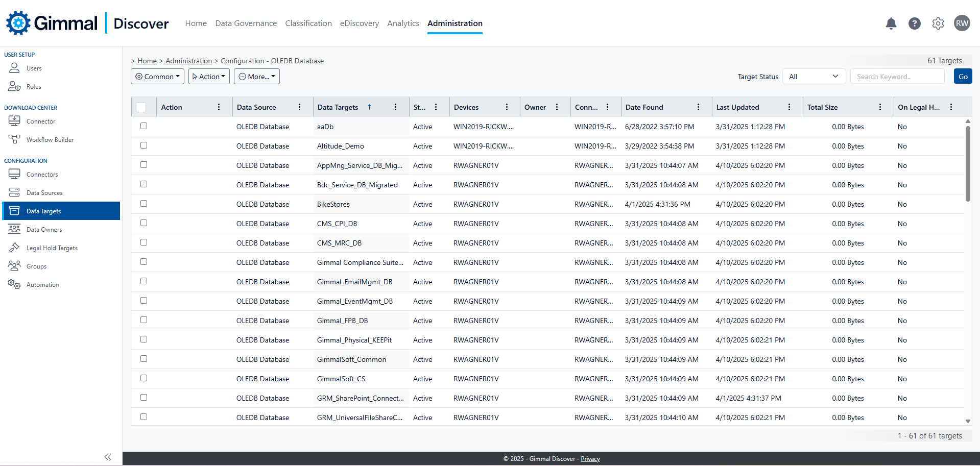Check the select-all header checkbox
The width and height of the screenshot is (980, 466).
click(x=141, y=107)
